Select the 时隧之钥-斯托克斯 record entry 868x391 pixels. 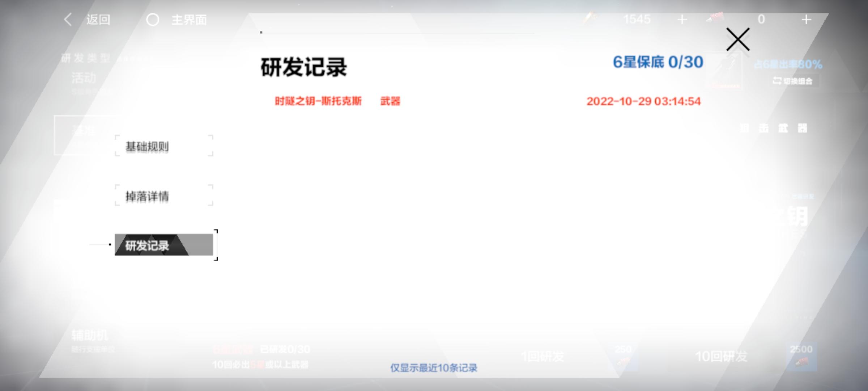click(318, 101)
